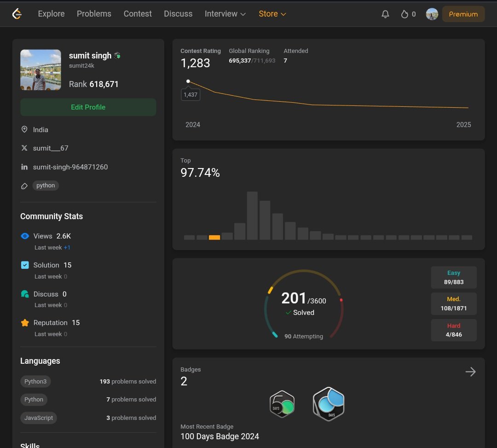Select the Easy 89/883 card

pyautogui.click(x=454, y=278)
